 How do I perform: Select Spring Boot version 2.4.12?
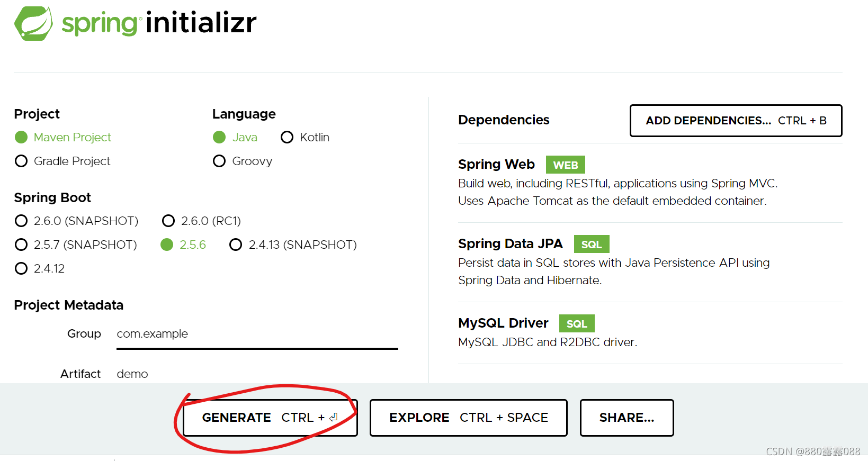[21, 269]
